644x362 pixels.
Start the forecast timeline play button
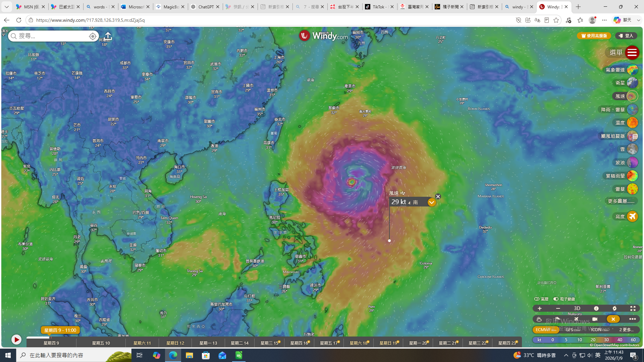point(16,340)
